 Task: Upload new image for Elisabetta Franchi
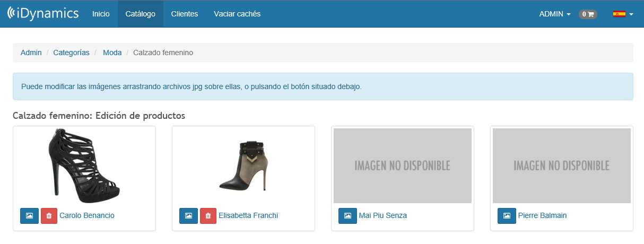coord(188,216)
